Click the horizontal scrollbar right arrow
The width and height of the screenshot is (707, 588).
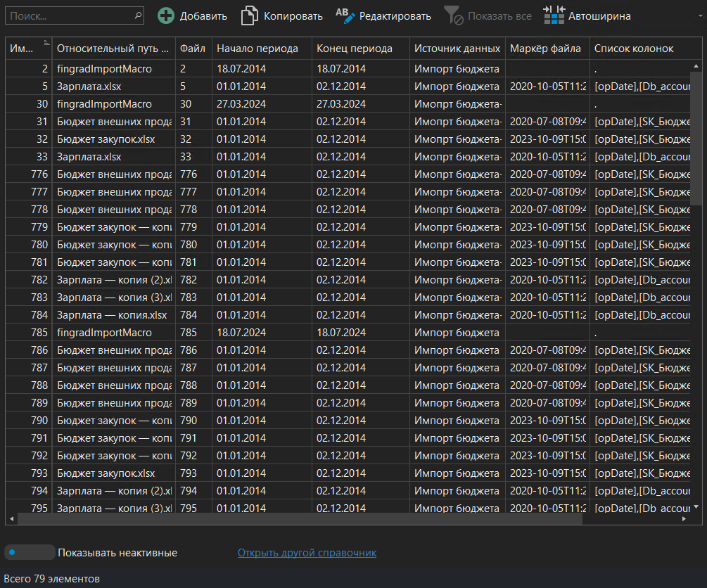click(683, 519)
